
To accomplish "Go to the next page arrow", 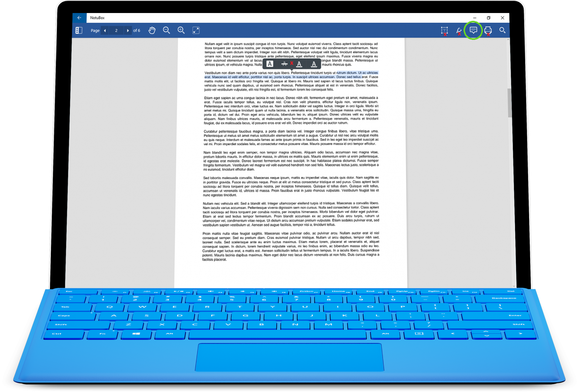I will [128, 30].
